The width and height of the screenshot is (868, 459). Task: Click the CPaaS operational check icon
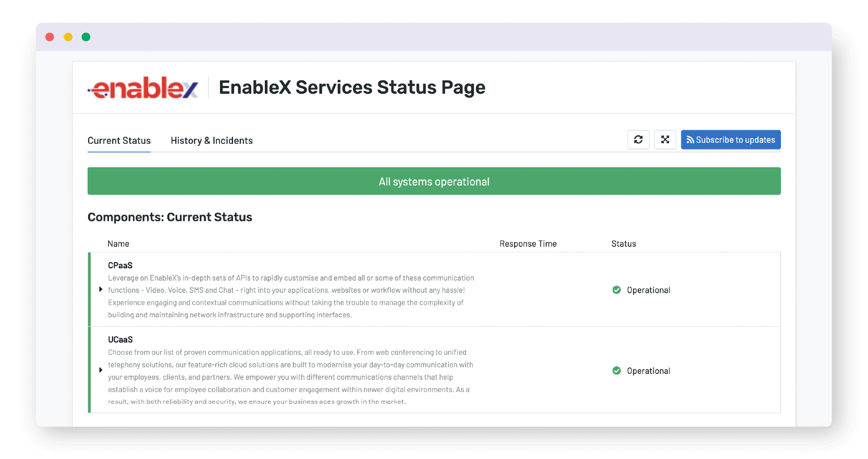click(x=617, y=290)
